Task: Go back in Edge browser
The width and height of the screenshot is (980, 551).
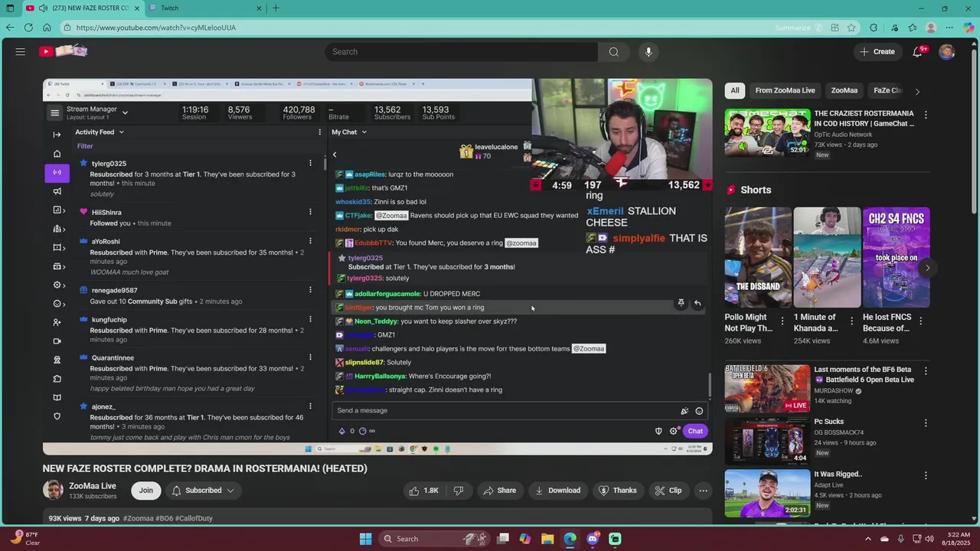Action: [x=9, y=28]
